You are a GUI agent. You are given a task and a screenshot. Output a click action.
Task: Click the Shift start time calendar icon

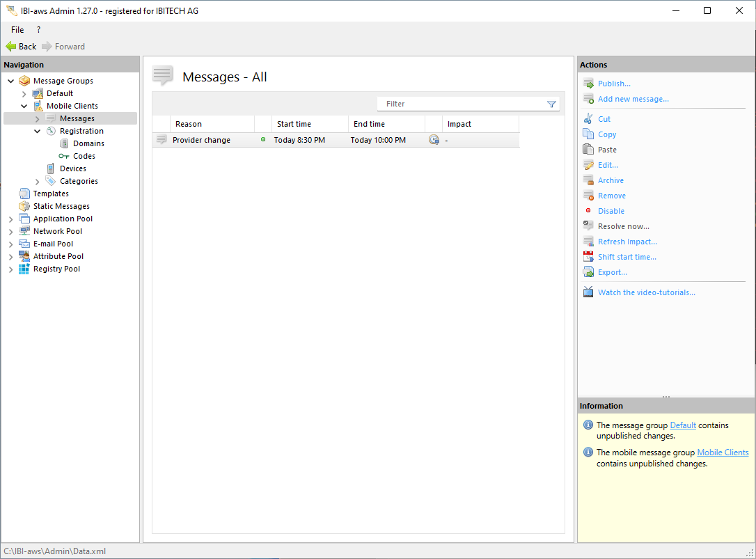588,257
